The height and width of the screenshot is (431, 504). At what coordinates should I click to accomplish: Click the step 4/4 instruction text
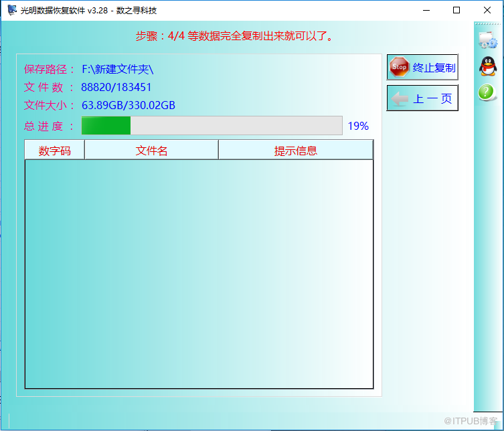click(x=235, y=35)
